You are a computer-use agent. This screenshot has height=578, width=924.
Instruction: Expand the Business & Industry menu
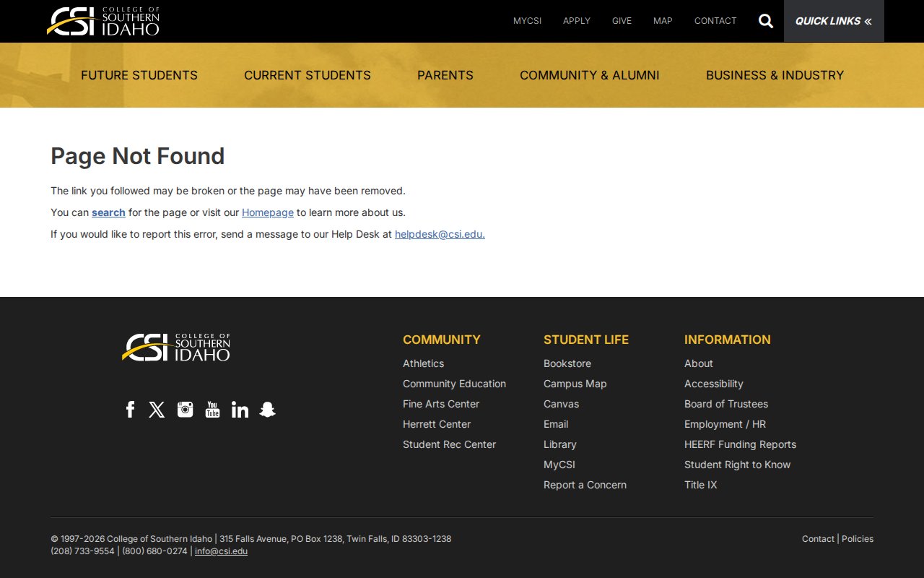coord(775,75)
